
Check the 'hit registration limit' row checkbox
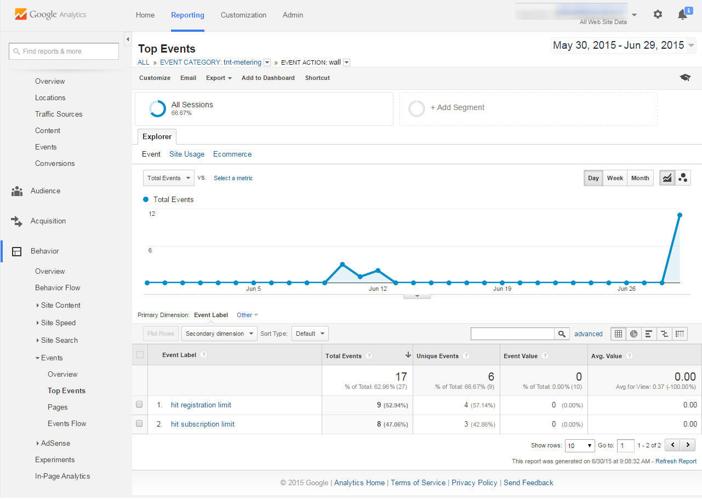point(140,405)
